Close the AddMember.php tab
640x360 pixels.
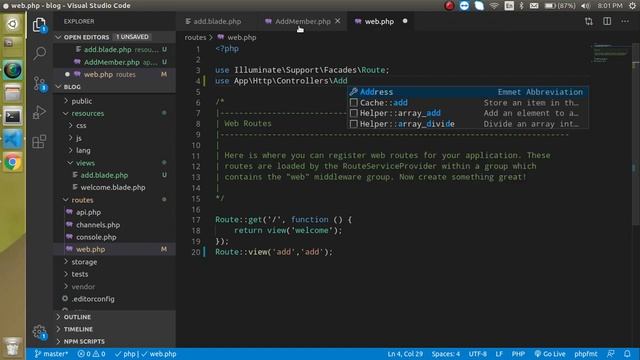[x=338, y=21]
